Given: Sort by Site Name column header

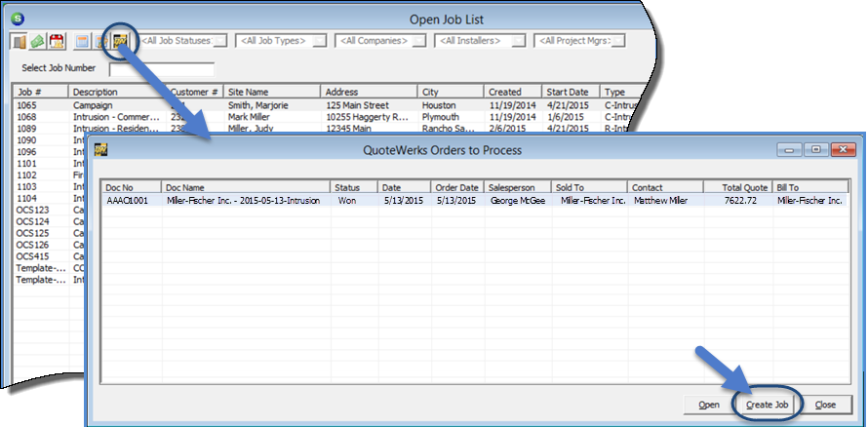Looking at the screenshot, I should point(272,92).
